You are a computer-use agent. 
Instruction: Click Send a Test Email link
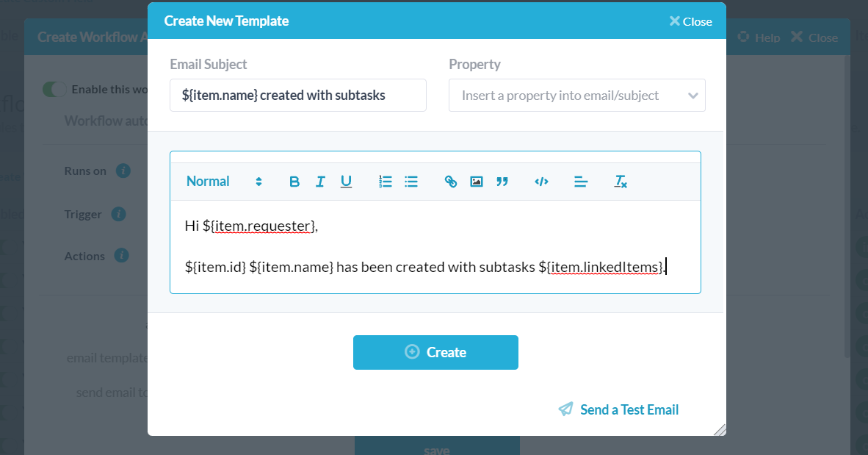pyautogui.click(x=618, y=409)
